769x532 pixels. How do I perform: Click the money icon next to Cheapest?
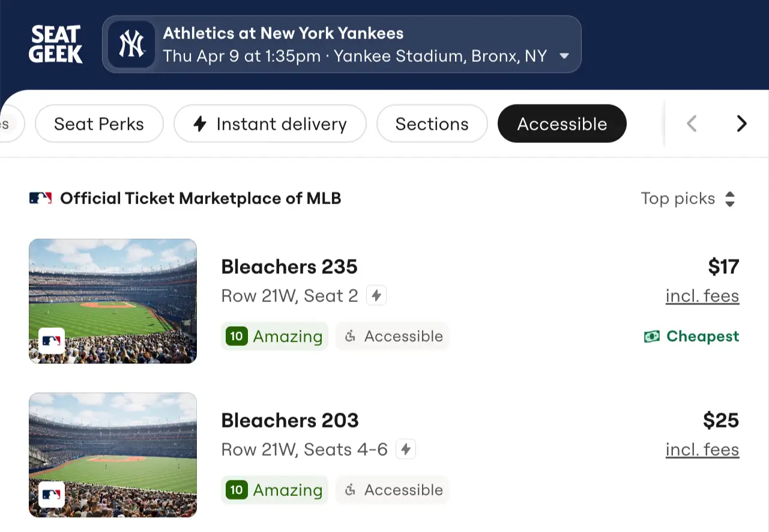pos(653,336)
